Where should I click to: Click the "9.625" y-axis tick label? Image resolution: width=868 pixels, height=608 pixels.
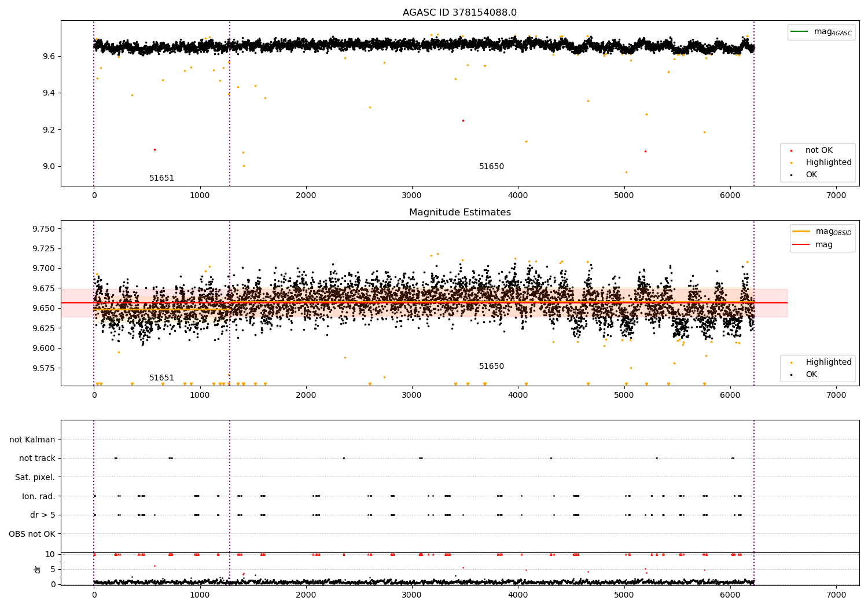pos(43,328)
